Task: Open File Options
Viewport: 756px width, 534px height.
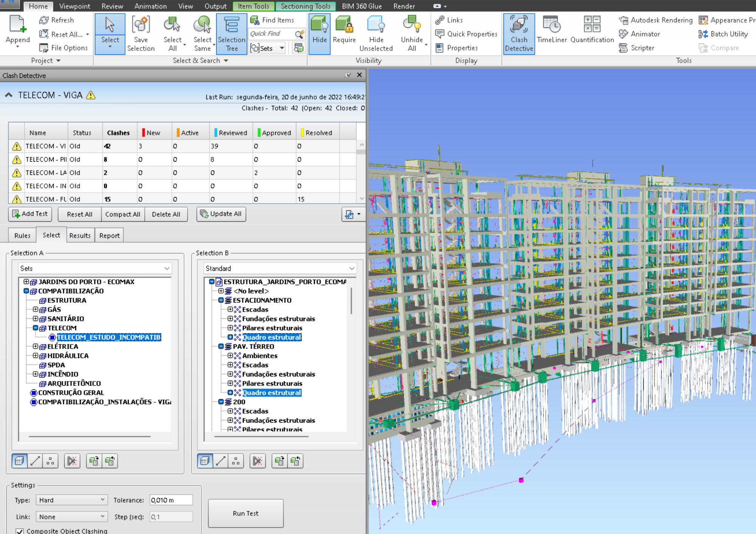Action: pyautogui.click(x=64, y=48)
